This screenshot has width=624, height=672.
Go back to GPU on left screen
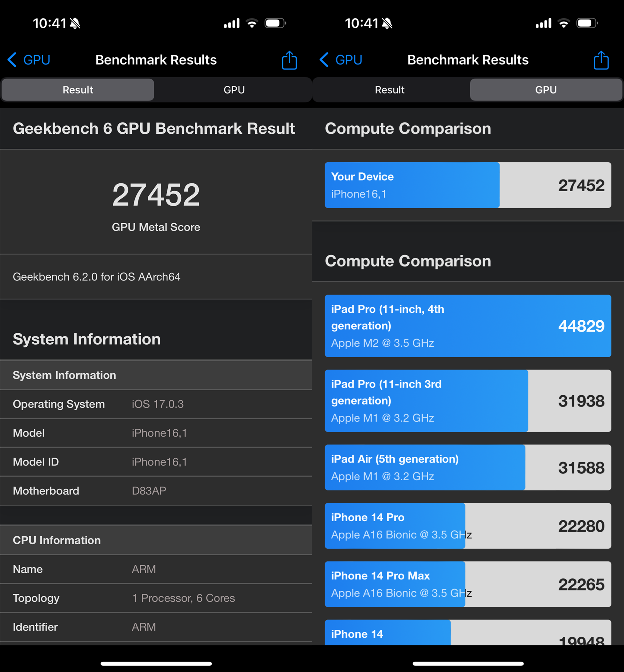(x=29, y=60)
